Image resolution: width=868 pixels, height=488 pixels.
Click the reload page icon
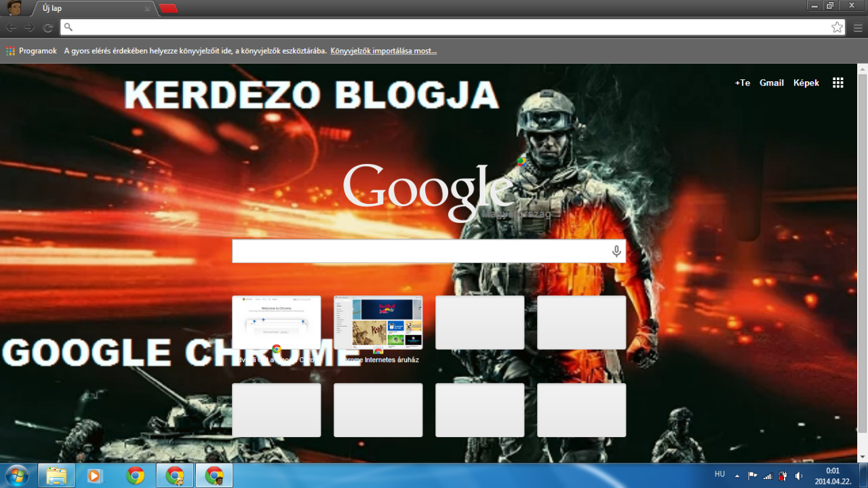48,27
